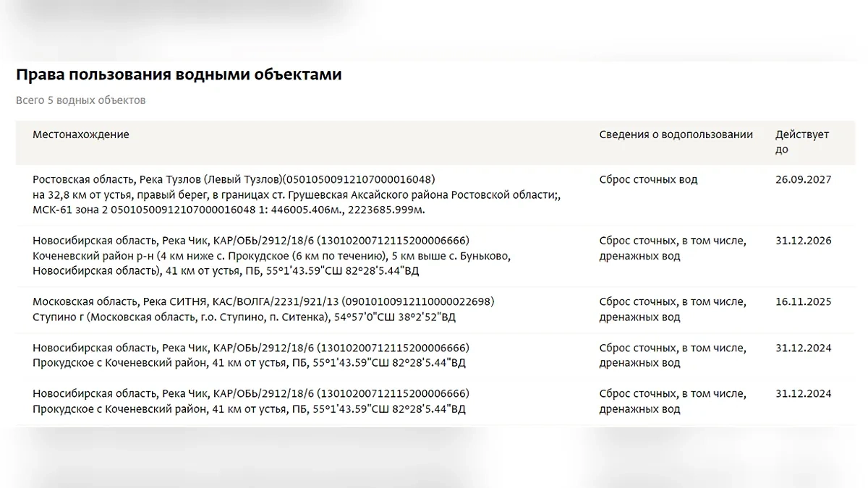Click the "Местонахождение" column header
The image size is (868, 488).
pos(81,134)
